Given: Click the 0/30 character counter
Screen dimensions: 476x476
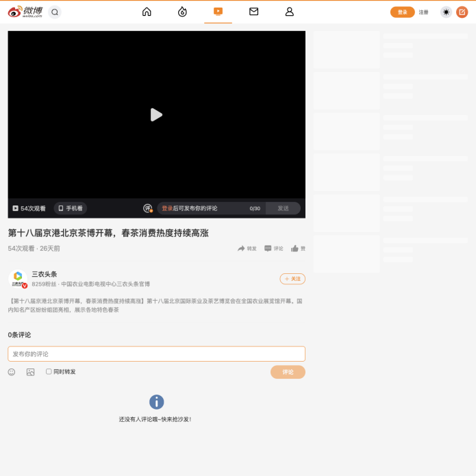Looking at the screenshot, I should coord(255,209).
